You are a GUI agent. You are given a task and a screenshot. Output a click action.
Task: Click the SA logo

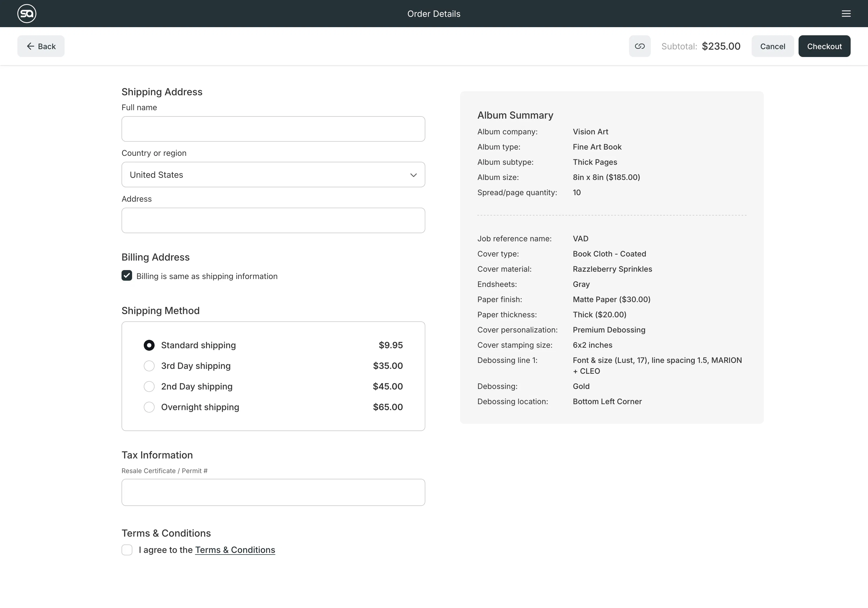(x=27, y=13)
